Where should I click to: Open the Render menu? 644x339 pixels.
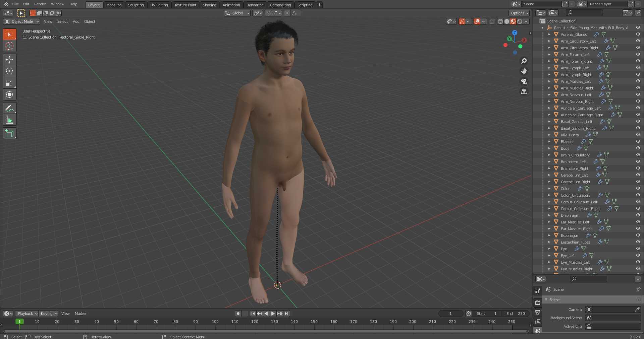coord(40,4)
